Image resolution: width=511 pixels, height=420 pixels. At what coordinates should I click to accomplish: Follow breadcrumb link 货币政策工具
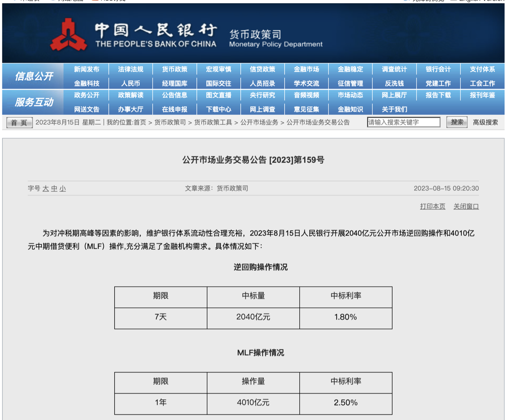point(213,122)
